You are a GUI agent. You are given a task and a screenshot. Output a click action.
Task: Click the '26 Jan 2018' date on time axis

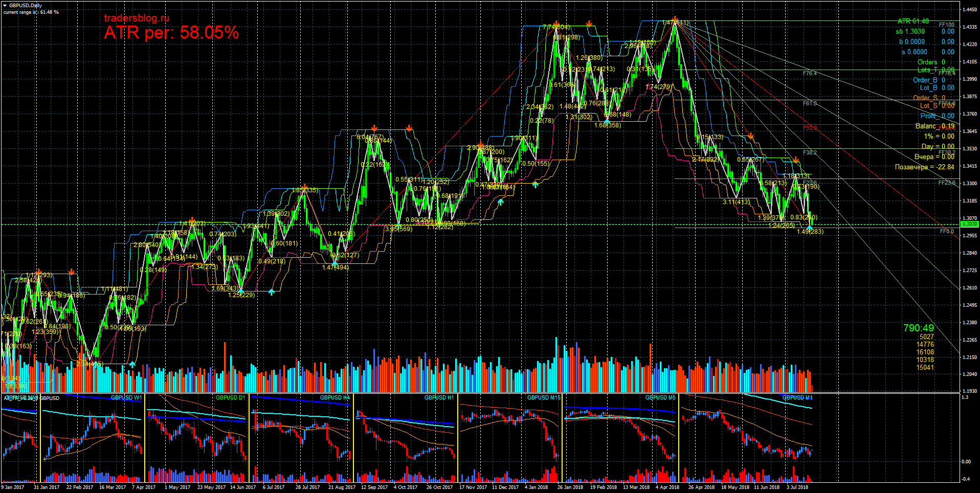coord(570,487)
